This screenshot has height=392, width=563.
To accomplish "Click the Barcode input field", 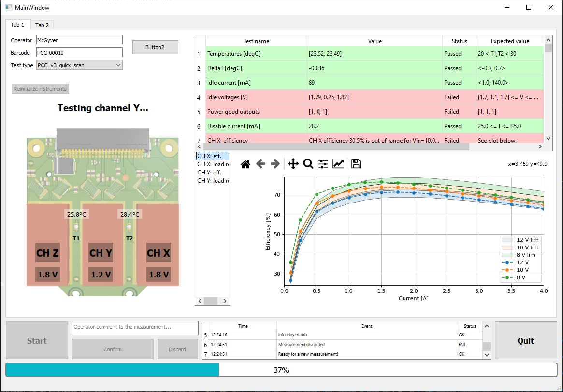I will point(79,53).
